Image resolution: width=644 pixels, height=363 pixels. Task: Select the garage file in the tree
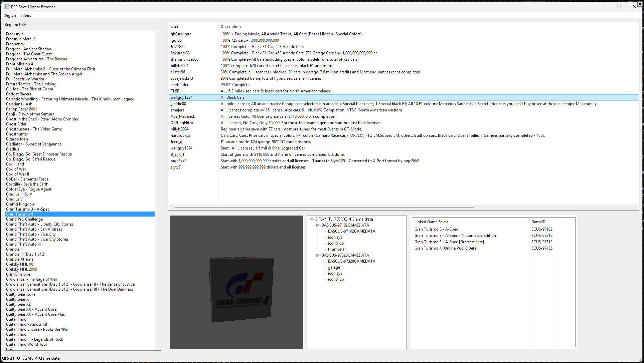334,267
